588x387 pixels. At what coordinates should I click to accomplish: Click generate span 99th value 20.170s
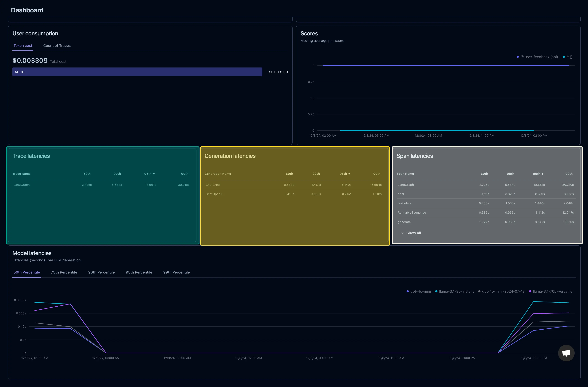point(568,222)
